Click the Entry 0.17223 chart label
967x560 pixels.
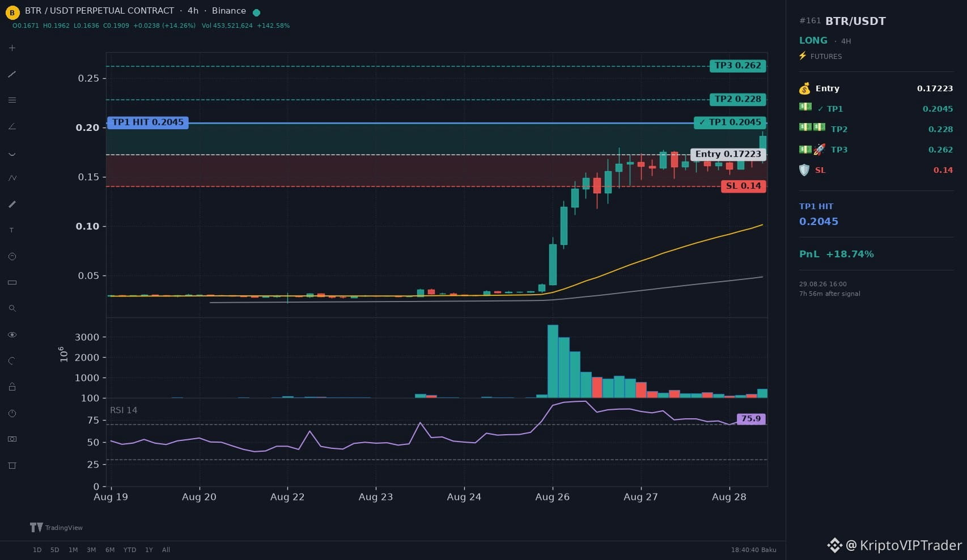point(728,154)
